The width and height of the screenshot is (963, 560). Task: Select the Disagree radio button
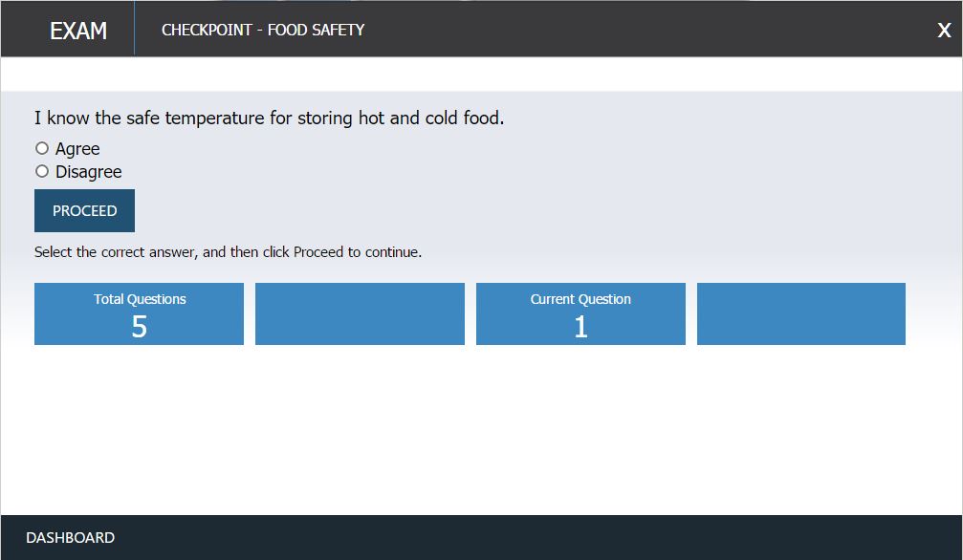tap(42, 171)
